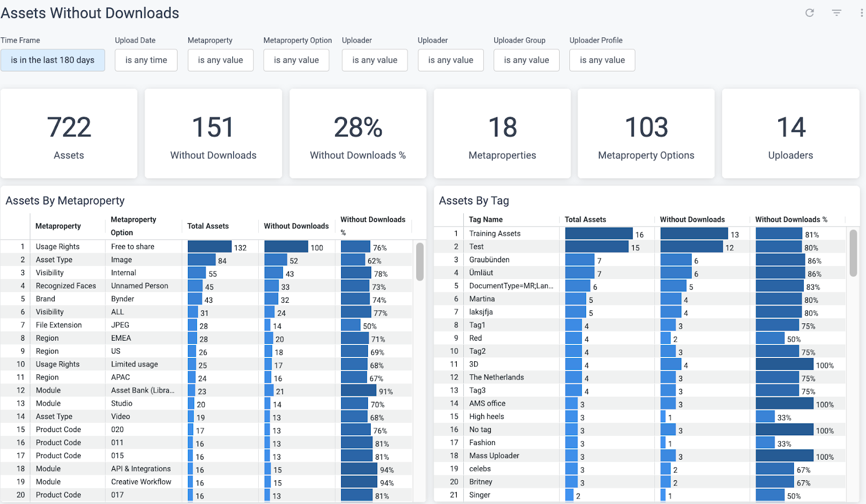Sort by the Total Assets column header

pos(207,226)
